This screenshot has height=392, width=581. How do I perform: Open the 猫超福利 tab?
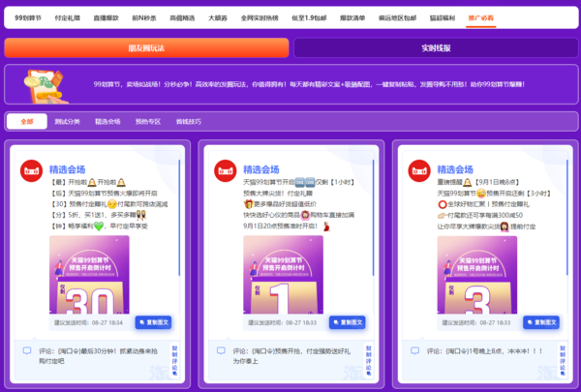click(x=443, y=17)
